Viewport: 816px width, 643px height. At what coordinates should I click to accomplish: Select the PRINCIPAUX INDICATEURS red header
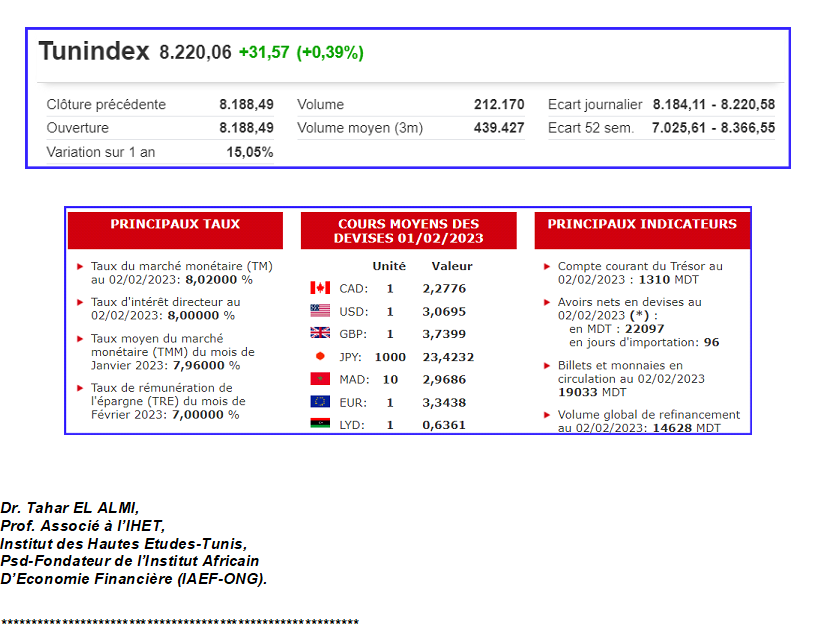(x=641, y=225)
